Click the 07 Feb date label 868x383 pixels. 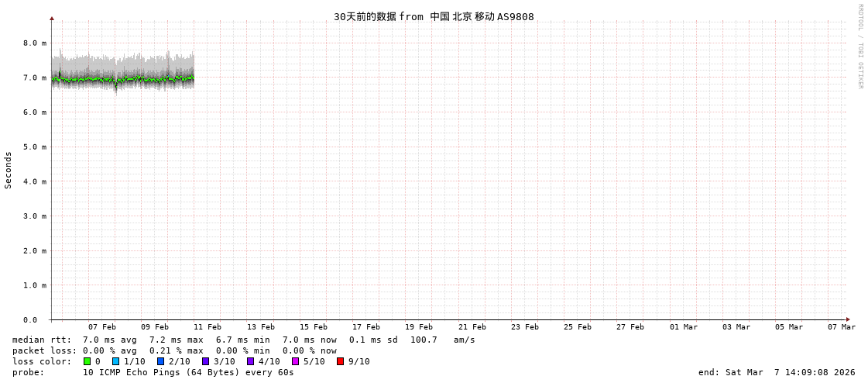point(101,327)
